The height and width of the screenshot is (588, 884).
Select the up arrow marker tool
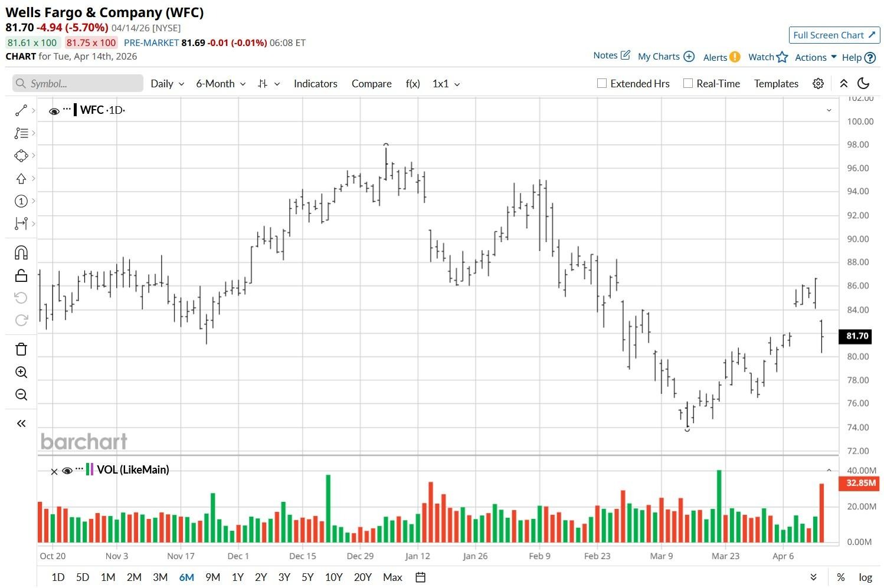(21, 178)
